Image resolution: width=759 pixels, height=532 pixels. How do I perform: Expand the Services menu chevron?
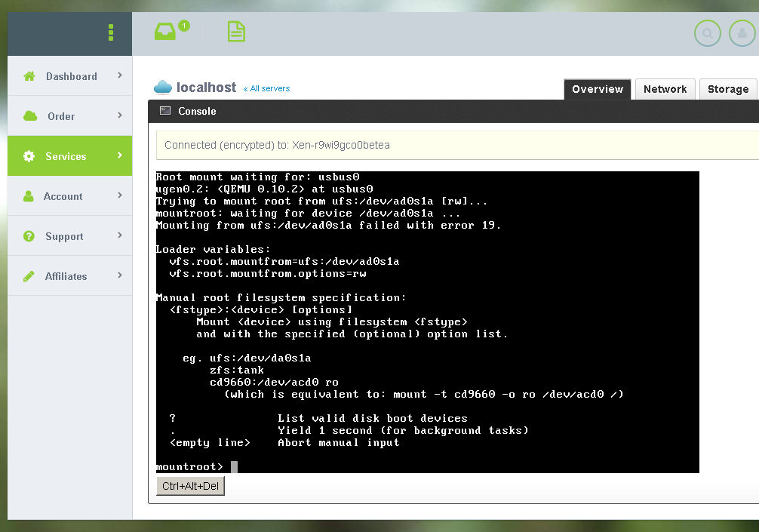[119, 155]
